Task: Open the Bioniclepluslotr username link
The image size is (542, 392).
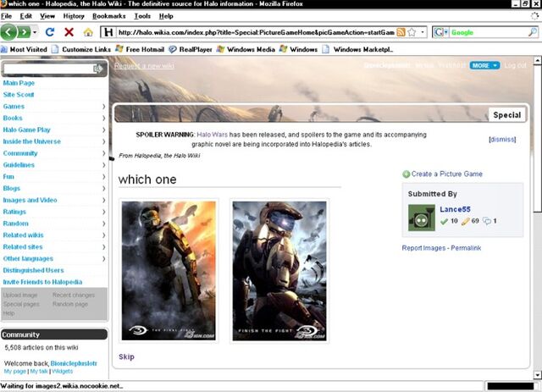Action: (x=74, y=363)
